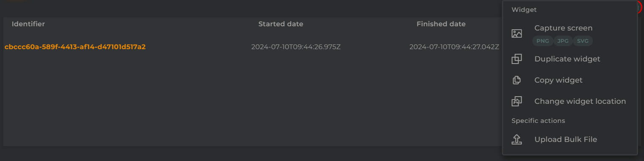Click started date value 09:44:26.975Z
The width and height of the screenshot is (644, 161).
tap(296, 47)
